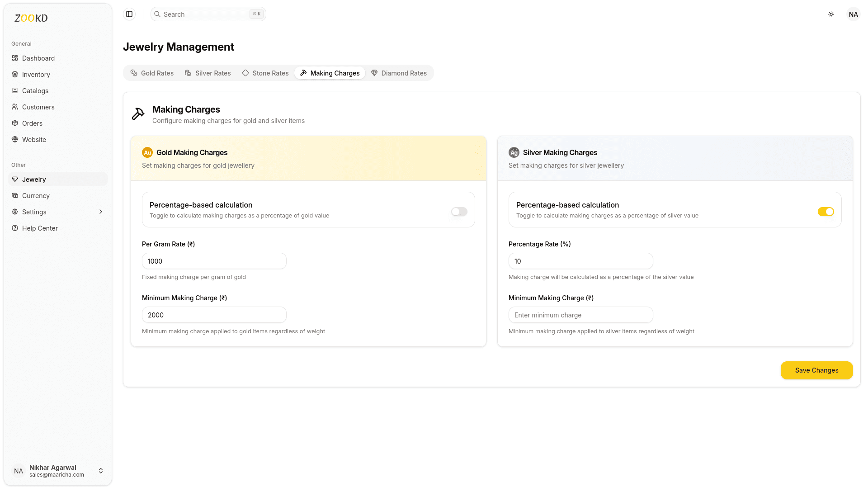Switch to the Gold Rates tab

tap(152, 73)
